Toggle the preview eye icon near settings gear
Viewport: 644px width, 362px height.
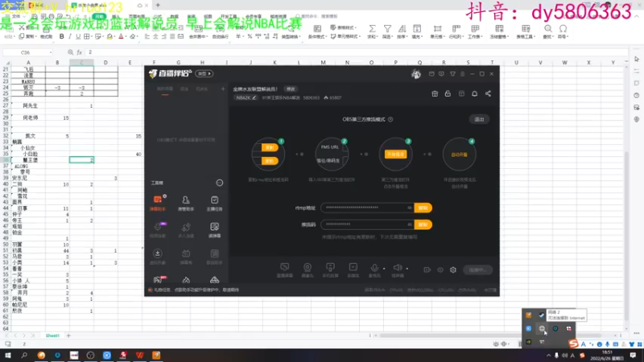(440, 270)
